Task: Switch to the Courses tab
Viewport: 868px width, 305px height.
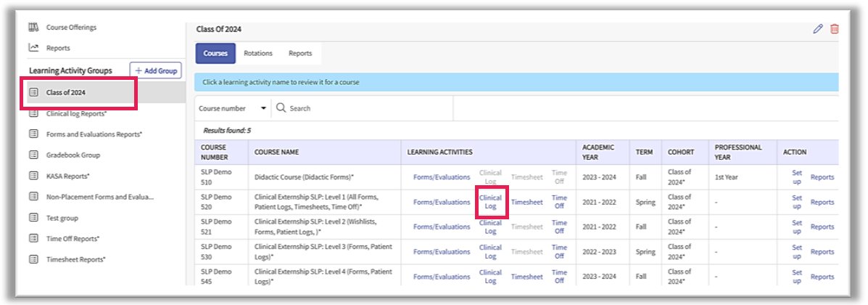Action: click(x=215, y=53)
